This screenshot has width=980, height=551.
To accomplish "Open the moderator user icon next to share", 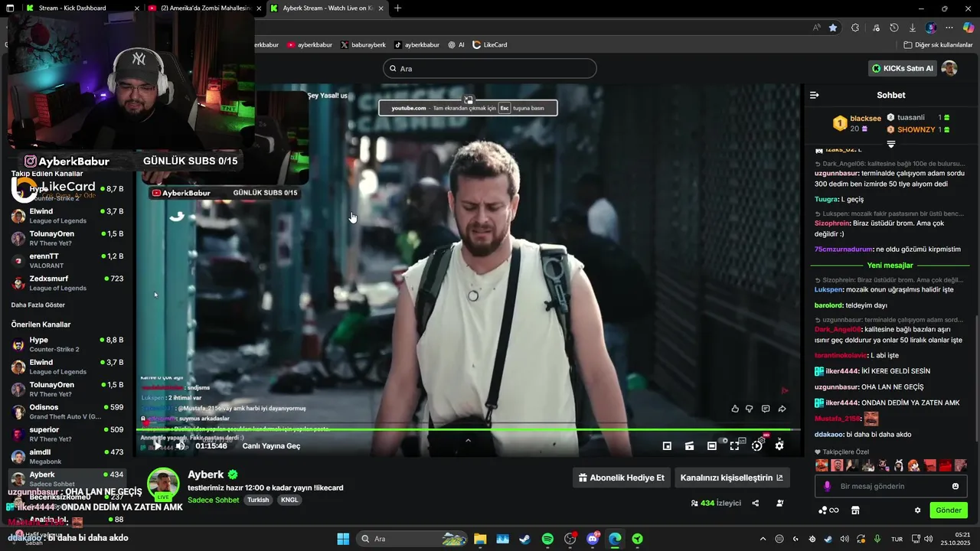I will 779,503.
